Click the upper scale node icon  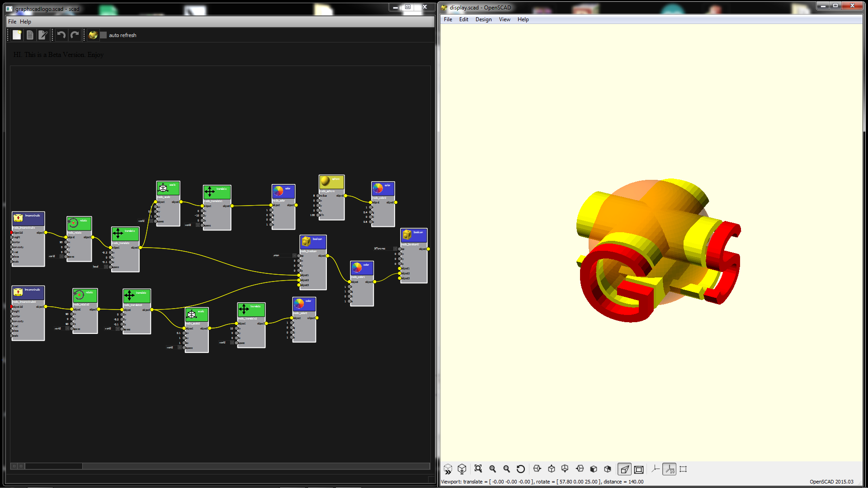163,188
